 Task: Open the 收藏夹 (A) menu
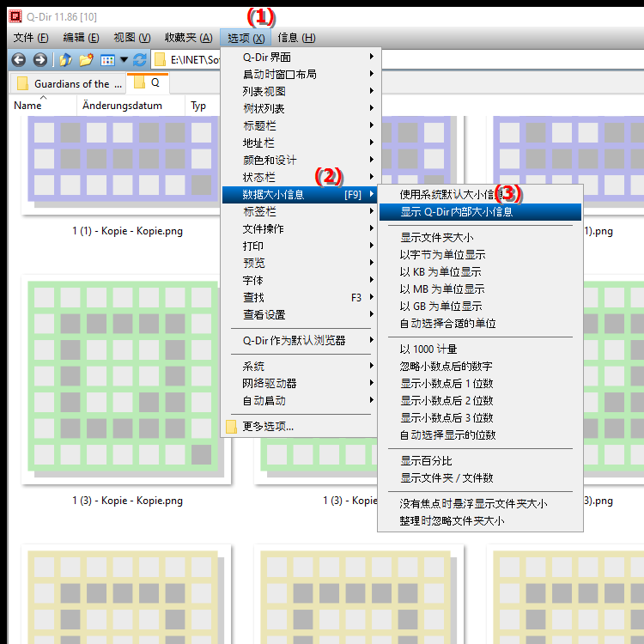[189, 38]
